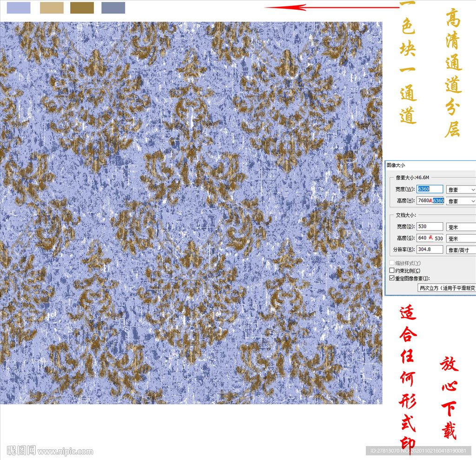The height and width of the screenshot is (460, 476).
Task: Open the www.nipic.com link
Action: (x=65, y=451)
